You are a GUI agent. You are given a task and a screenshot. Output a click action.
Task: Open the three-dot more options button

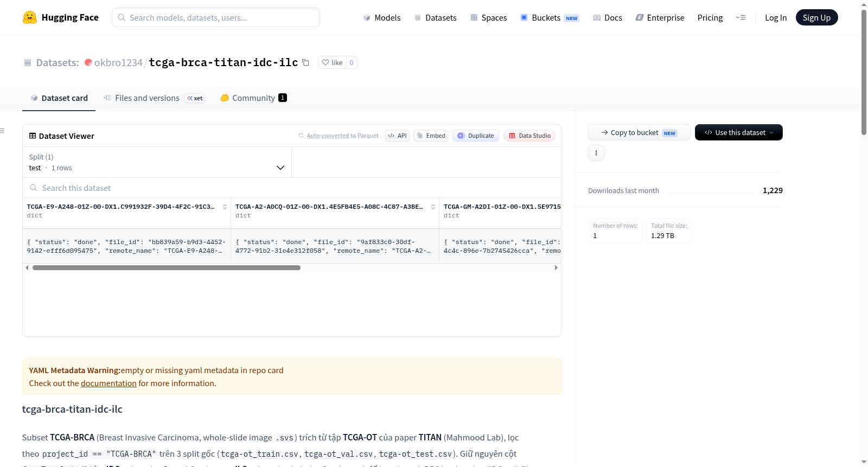(x=596, y=153)
